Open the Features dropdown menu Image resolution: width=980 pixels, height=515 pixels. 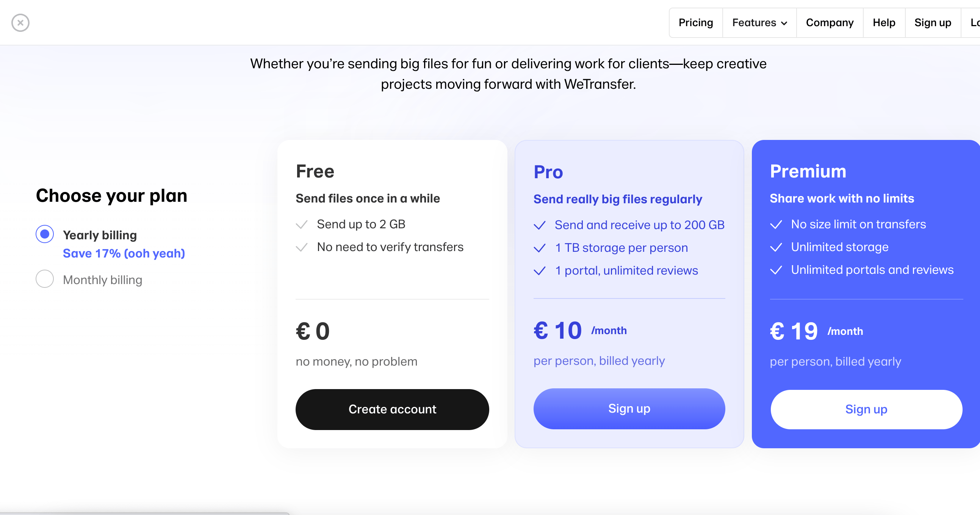pos(759,23)
